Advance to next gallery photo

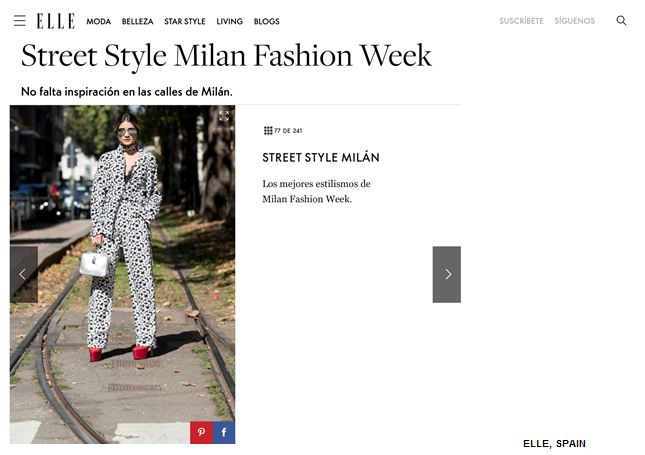pyautogui.click(x=447, y=274)
